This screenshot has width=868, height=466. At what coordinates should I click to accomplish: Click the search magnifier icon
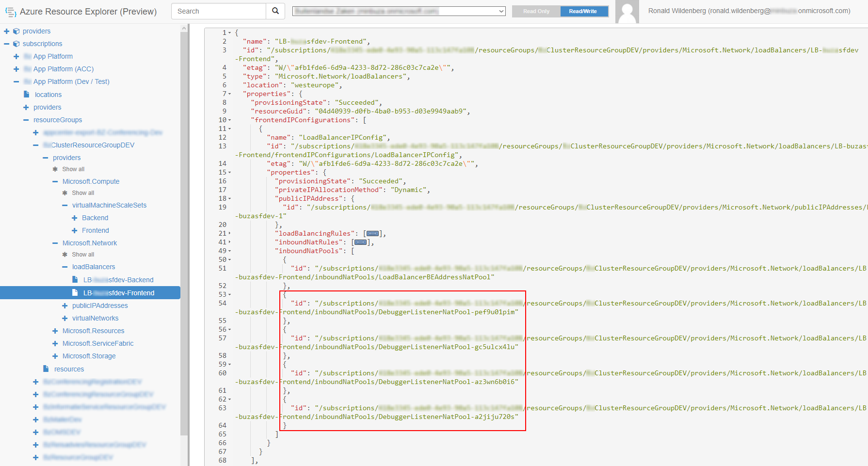[275, 11]
